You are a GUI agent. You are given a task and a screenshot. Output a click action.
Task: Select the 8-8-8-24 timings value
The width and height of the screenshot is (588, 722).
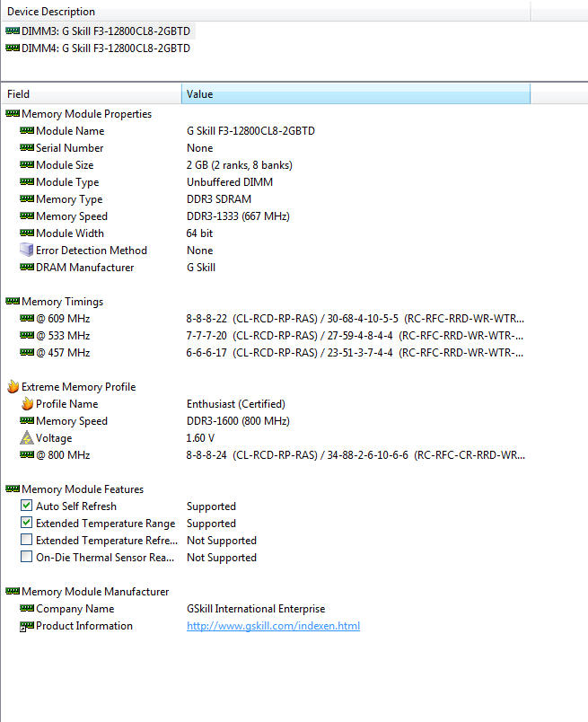point(355,455)
